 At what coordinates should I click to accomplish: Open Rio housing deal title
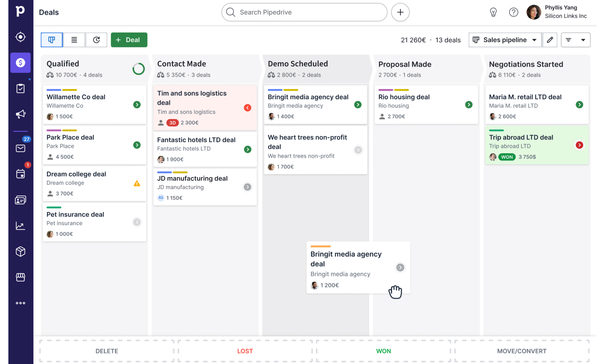pyautogui.click(x=404, y=97)
